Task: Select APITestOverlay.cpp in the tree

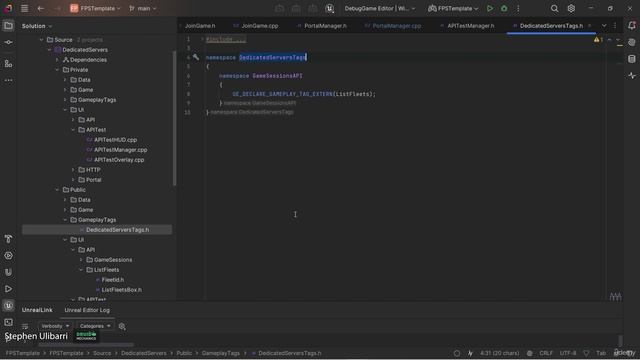Action: pos(119,160)
